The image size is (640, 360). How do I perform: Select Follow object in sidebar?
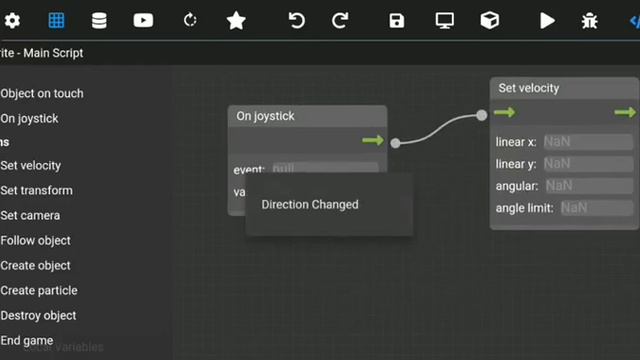[x=36, y=241]
